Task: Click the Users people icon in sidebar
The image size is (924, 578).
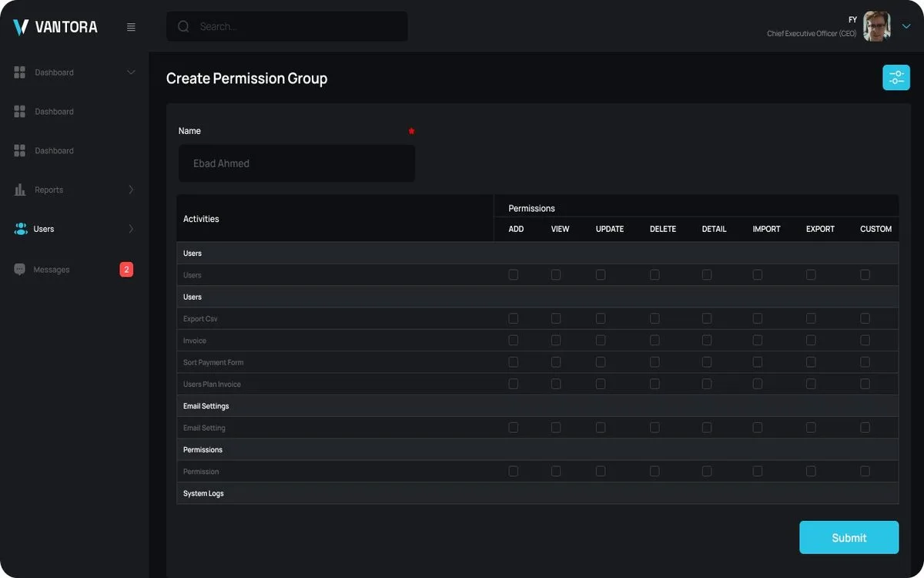Action: [21, 229]
